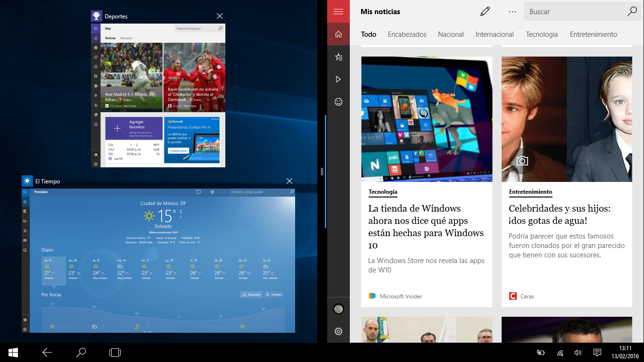Open the article about La tienda de Windows
644x362 pixels.
click(x=426, y=226)
